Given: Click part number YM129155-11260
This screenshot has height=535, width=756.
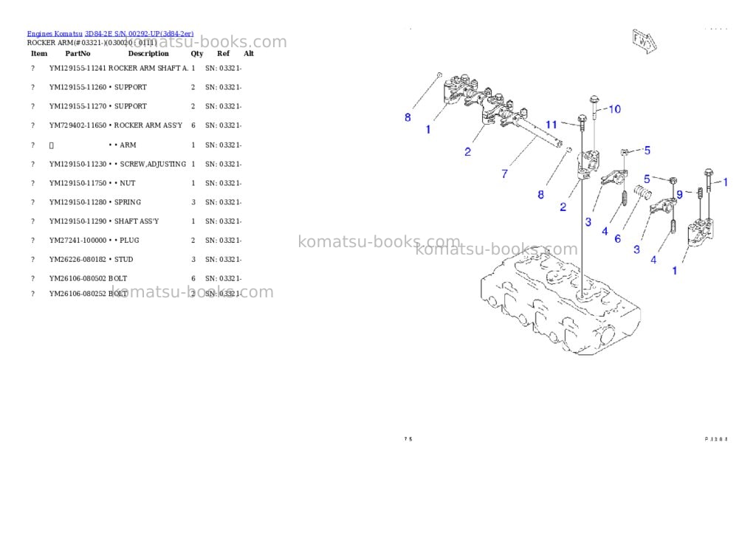Looking at the screenshot, I should (x=78, y=87).
